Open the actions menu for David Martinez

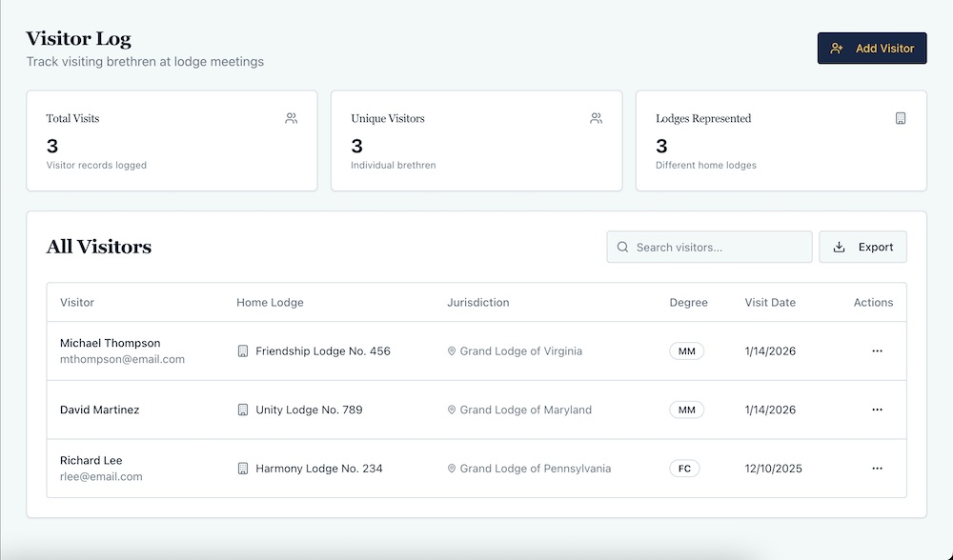tap(877, 410)
